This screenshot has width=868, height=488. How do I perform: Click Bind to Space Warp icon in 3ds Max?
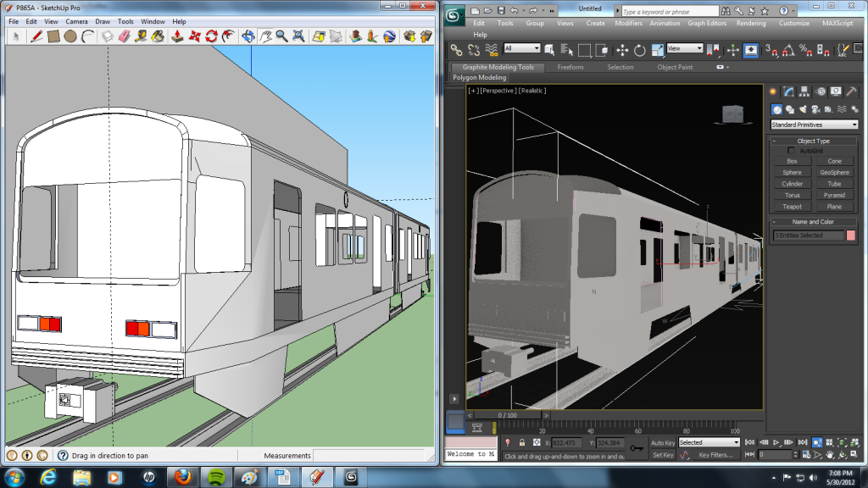(492, 50)
